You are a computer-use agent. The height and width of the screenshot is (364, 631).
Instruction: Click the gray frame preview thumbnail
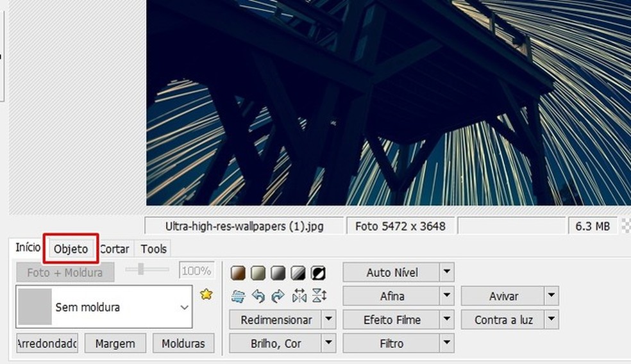point(35,306)
